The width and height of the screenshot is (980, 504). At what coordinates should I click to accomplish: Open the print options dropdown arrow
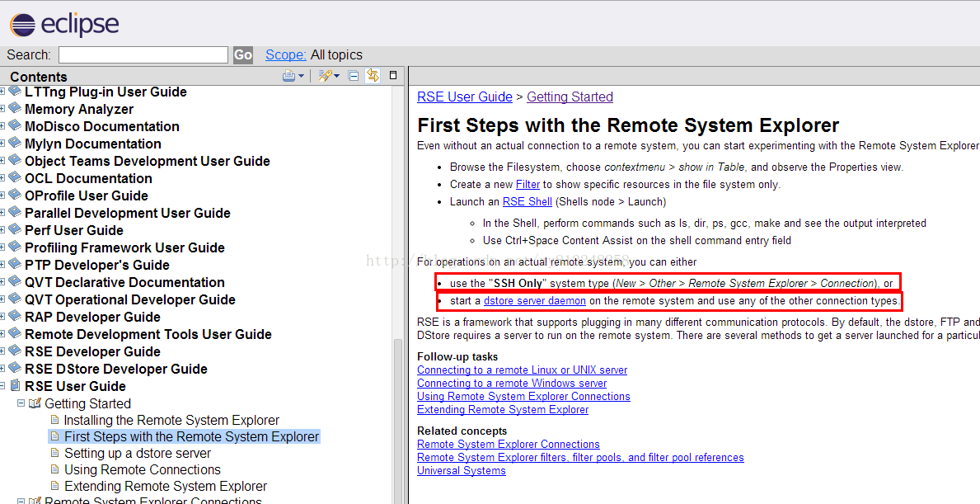pyautogui.click(x=301, y=76)
